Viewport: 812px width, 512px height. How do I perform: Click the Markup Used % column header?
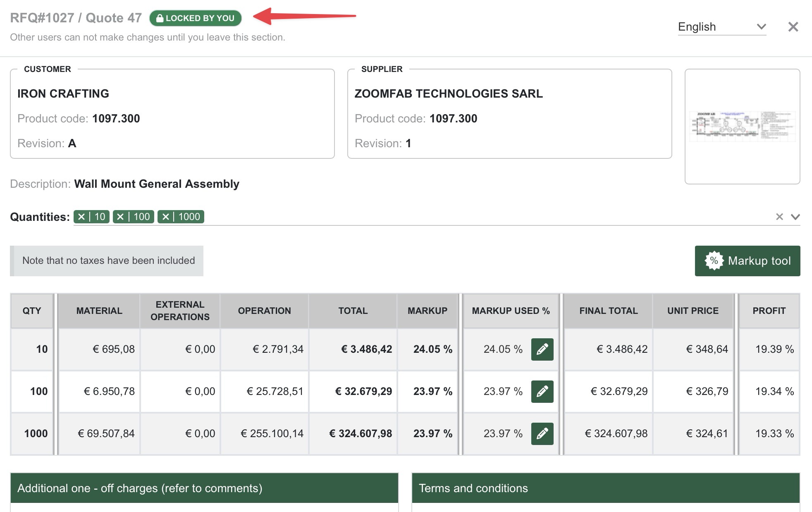click(x=511, y=311)
